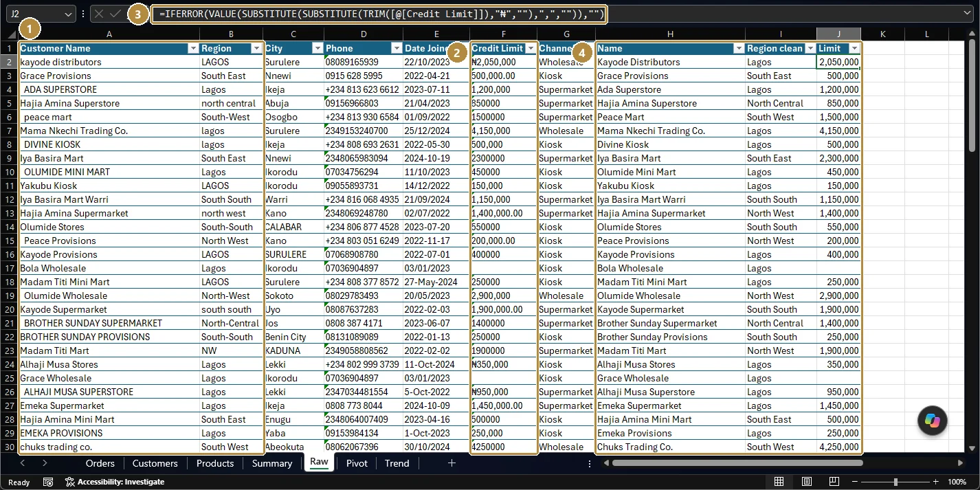980x490 pixels.
Task: Switch to the Trend sheet tab
Action: tap(397, 463)
